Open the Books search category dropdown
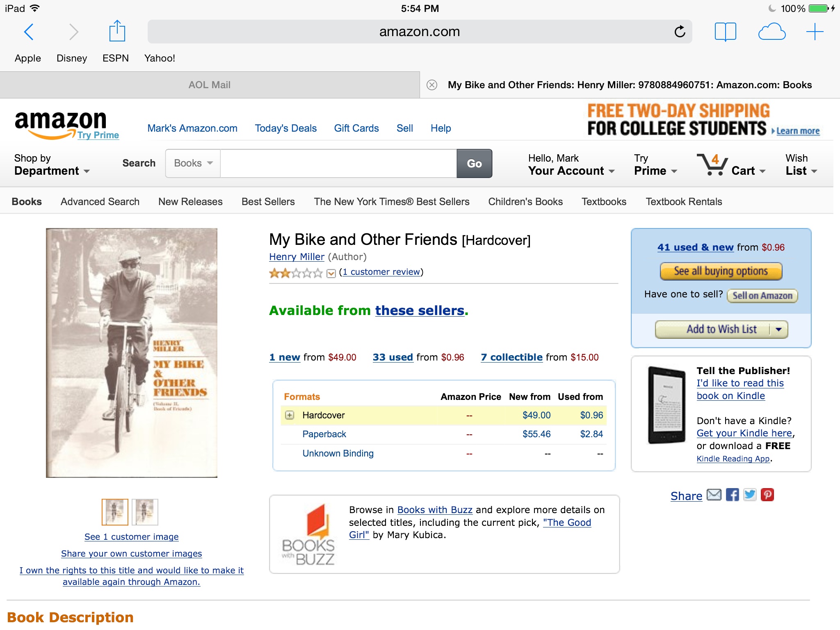The image size is (840, 630). coord(193,163)
